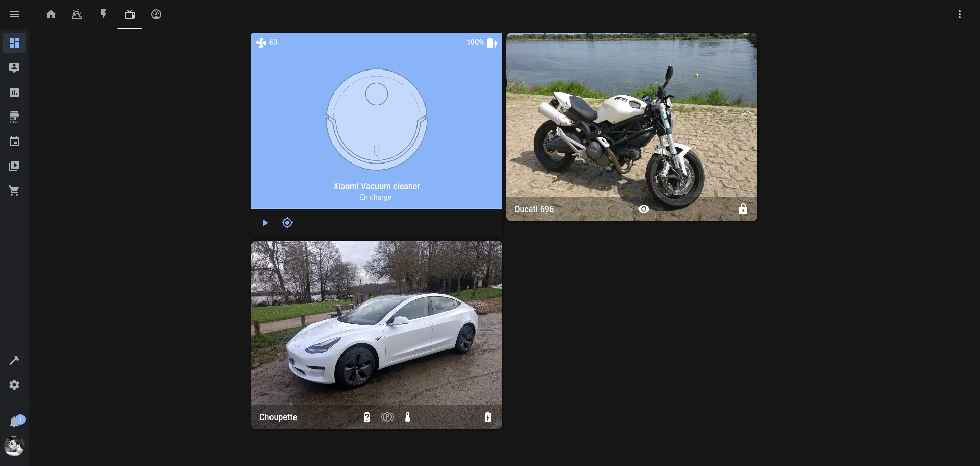Open the Overview dashboard in sidebar

click(x=14, y=43)
